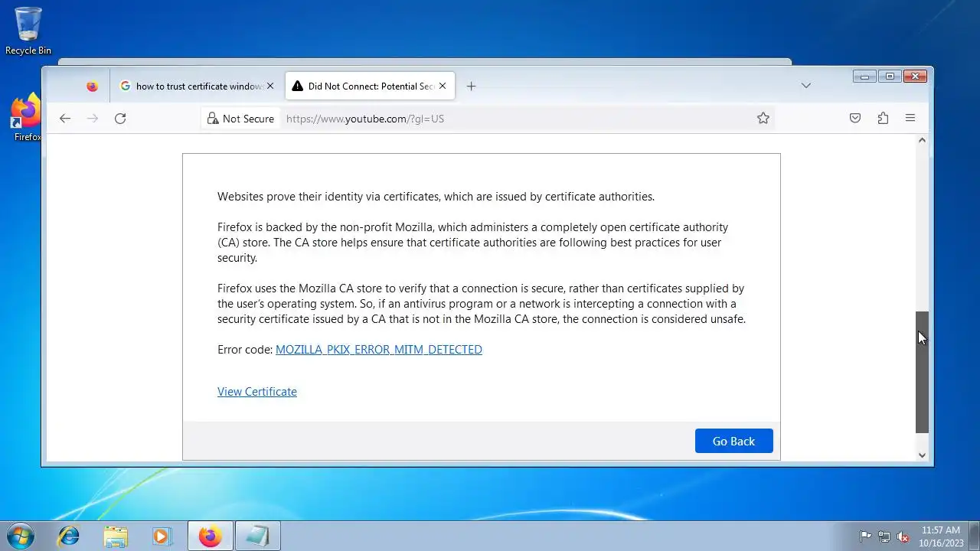Click the Not Secure lock icon
Viewport: 980px width, 551px height.
point(213,119)
